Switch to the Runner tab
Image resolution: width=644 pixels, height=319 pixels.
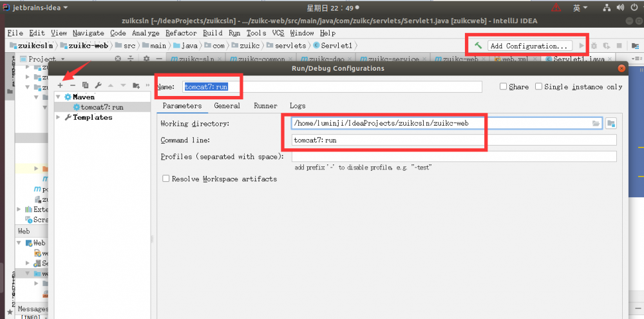tap(265, 106)
